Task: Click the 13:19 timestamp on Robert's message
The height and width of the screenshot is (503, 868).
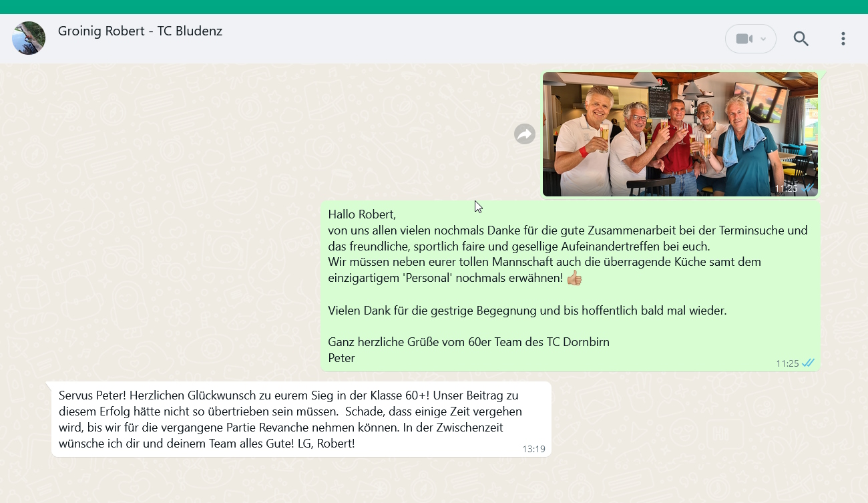Action: pos(533,450)
